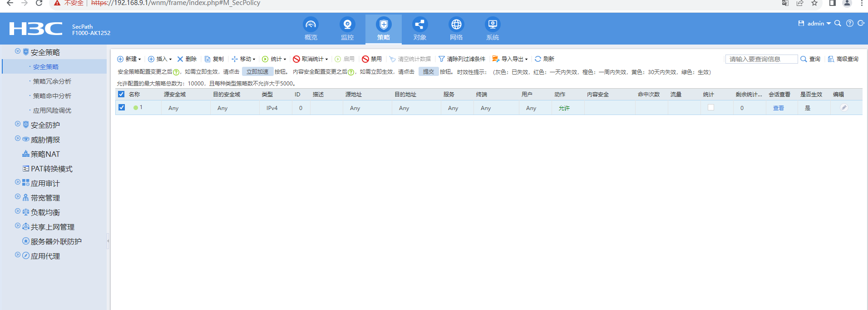868x310 pixels.
Task: Open the 网络 network icon
Action: pyautogui.click(x=456, y=25)
